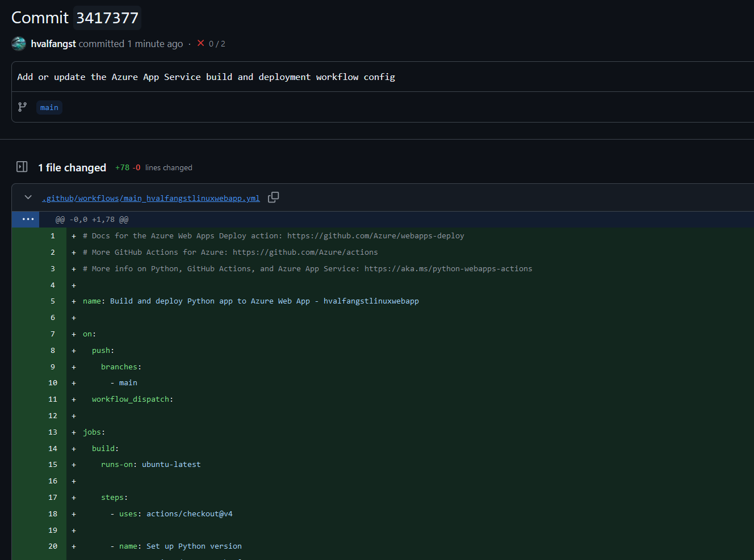
Task: Click the 'steps:' code line
Action: coord(115,498)
